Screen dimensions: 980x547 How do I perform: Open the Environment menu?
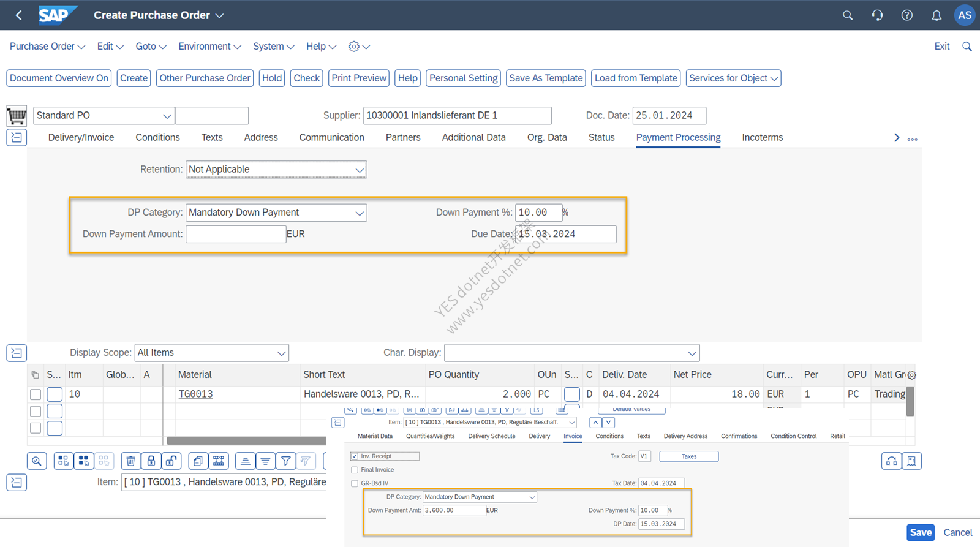209,47
